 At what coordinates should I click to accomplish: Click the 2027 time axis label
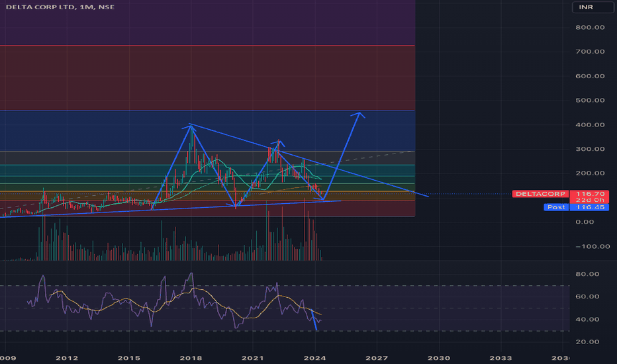click(x=377, y=358)
